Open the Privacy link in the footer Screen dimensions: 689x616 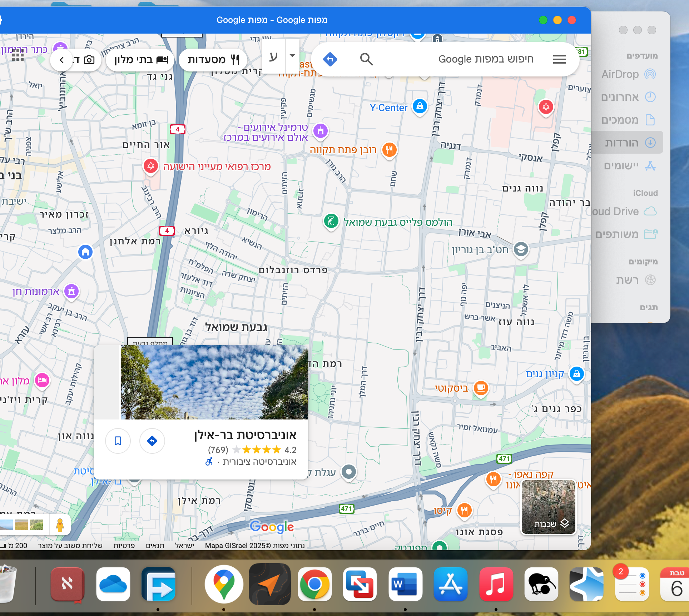pyautogui.click(x=124, y=546)
